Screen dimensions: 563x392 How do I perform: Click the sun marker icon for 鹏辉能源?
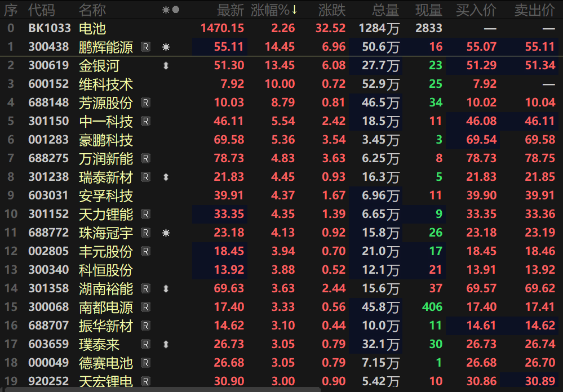166,47
